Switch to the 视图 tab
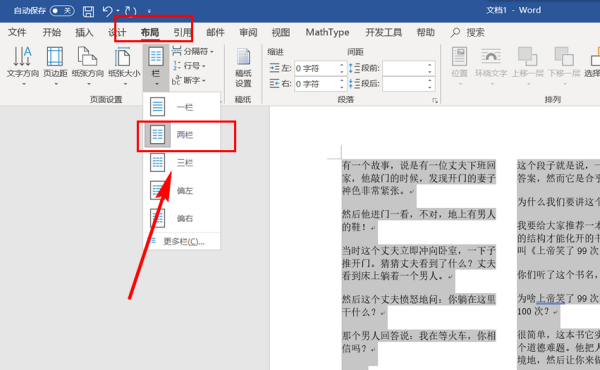 280,33
